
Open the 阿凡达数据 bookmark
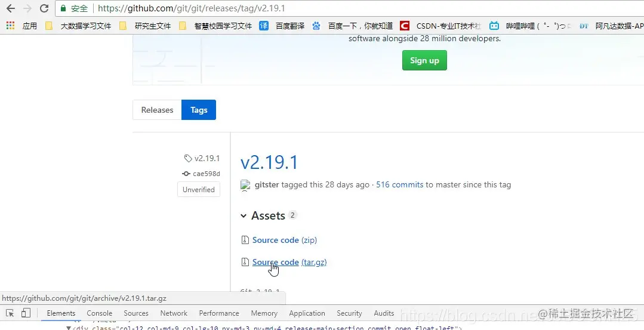(611, 26)
